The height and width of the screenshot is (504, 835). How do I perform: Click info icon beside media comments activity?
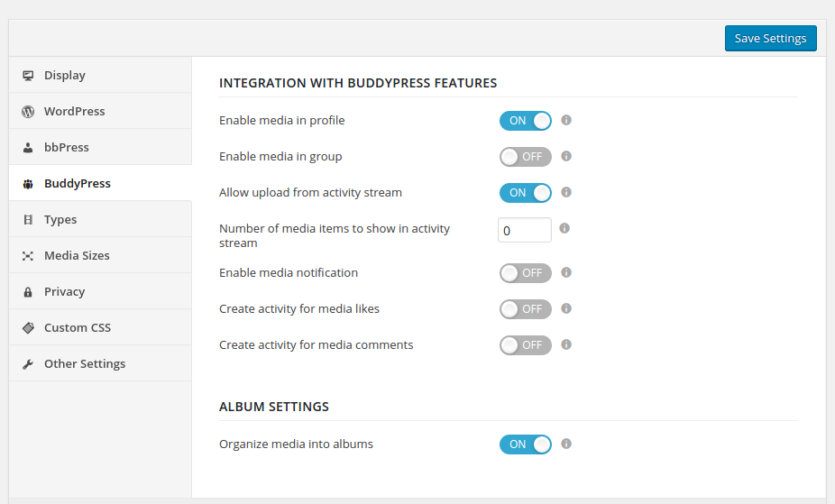[566, 344]
